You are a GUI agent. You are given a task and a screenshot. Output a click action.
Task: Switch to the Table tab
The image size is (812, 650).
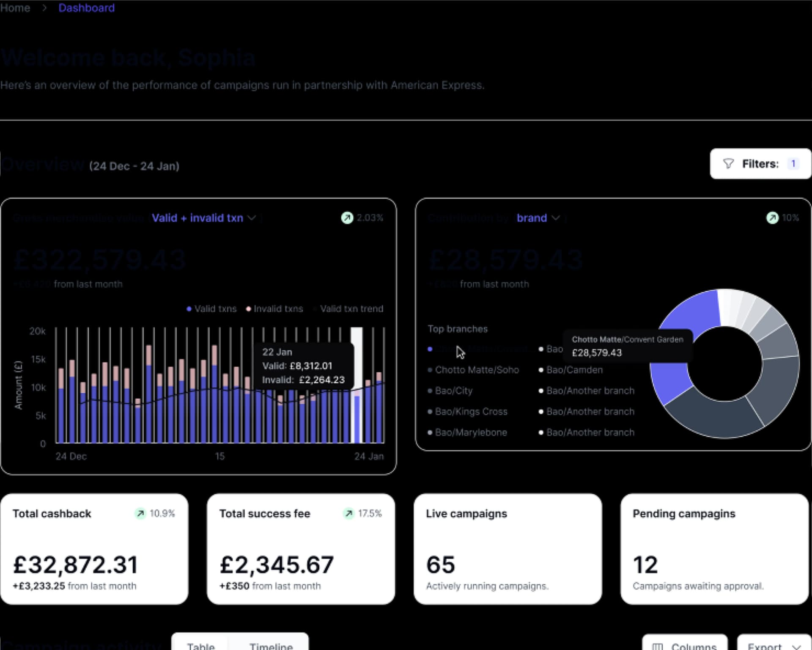201,646
